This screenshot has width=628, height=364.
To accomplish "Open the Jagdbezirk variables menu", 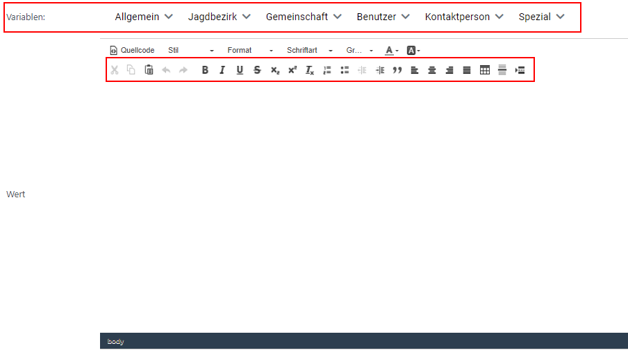I will tap(219, 17).
